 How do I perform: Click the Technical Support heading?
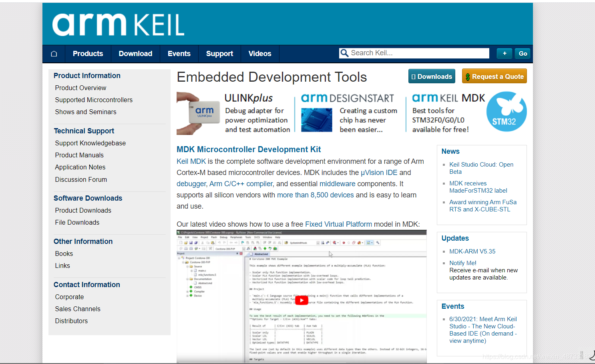tap(84, 131)
